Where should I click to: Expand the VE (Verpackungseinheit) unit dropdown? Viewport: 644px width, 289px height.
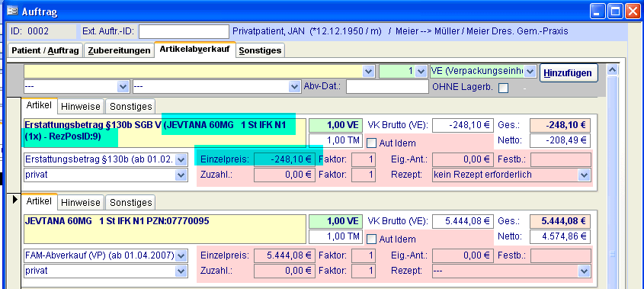530,72
